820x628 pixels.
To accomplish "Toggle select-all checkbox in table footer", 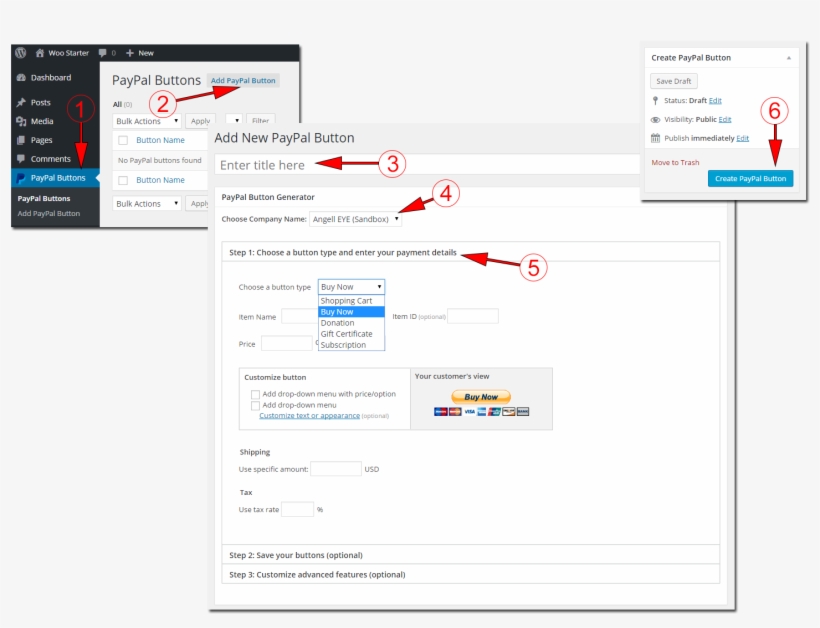I will coord(123,180).
